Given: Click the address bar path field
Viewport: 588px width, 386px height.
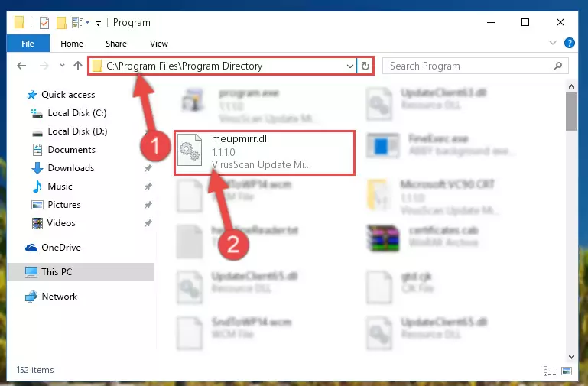Looking at the screenshot, I should click(x=223, y=66).
